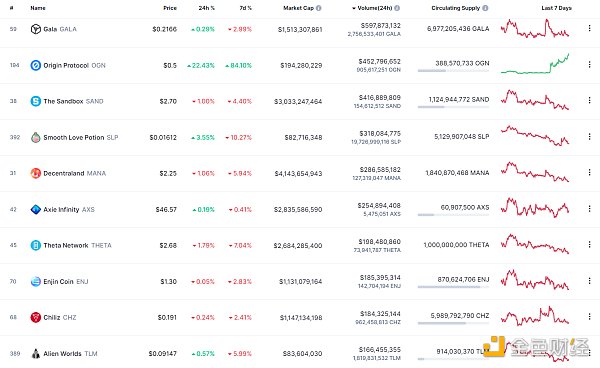The height and width of the screenshot is (368, 600).
Task: Click the Volume(24h) info icon
Action: click(x=397, y=8)
